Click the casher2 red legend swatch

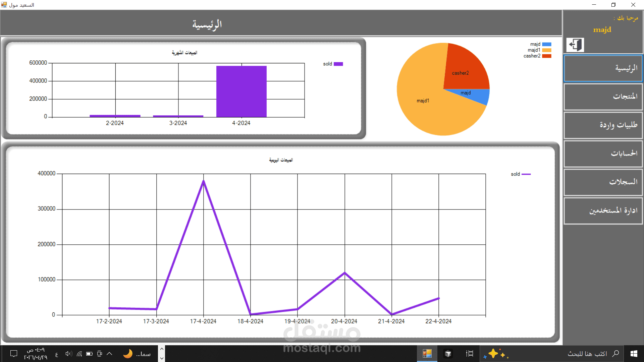[x=547, y=56]
